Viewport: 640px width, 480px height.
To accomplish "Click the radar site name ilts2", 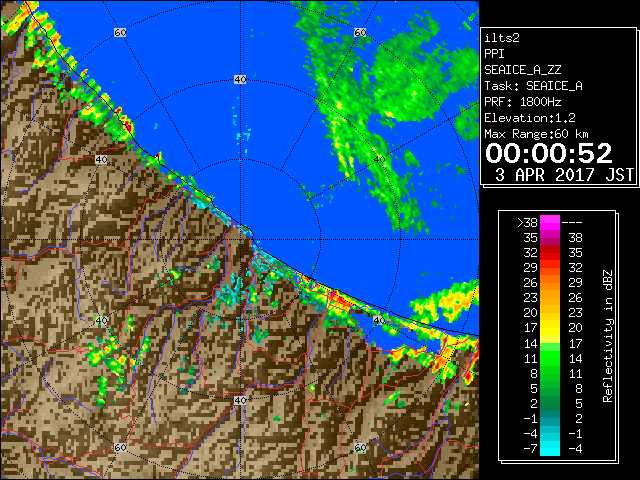I will [502, 38].
